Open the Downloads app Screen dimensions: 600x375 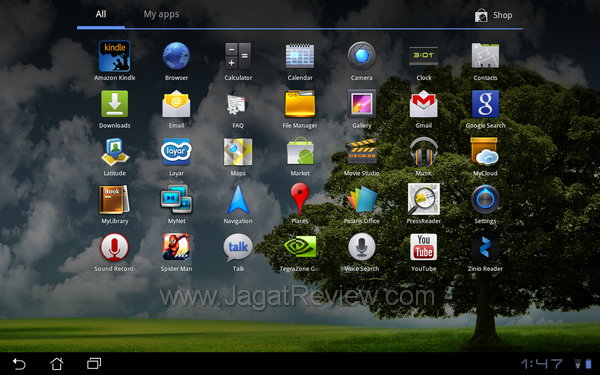(x=114, y=104)
